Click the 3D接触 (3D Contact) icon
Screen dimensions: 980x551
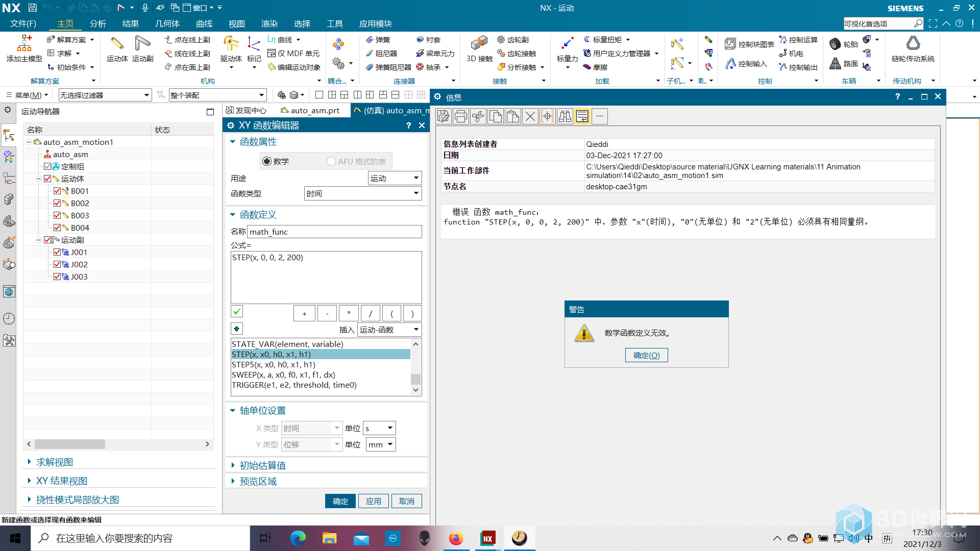click(478, 46)
